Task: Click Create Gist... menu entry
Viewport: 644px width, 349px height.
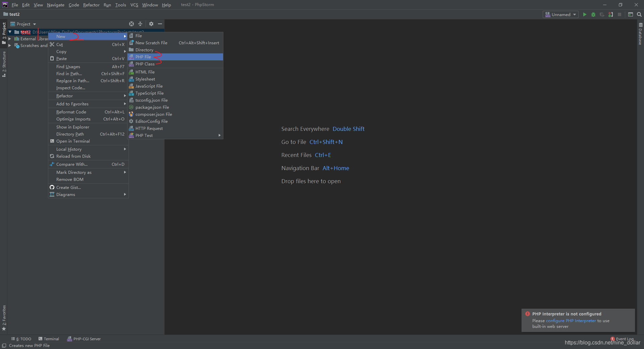Action: click(x=88, y=188)
